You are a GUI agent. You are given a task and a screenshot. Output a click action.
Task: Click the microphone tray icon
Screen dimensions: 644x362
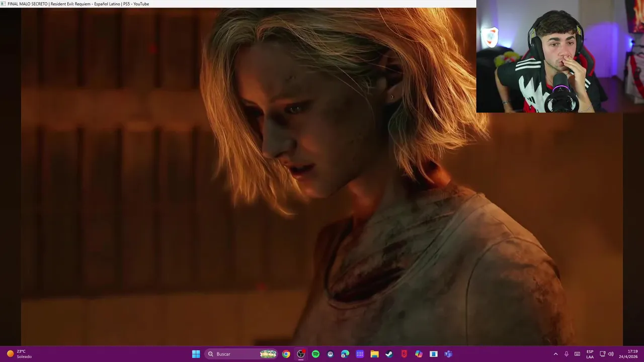coord(567,354)
